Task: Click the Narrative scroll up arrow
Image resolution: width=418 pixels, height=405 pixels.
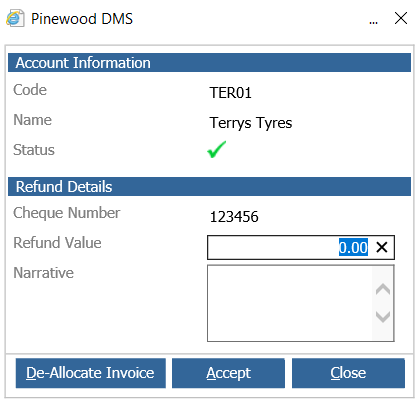Action: tap(383, 289)
